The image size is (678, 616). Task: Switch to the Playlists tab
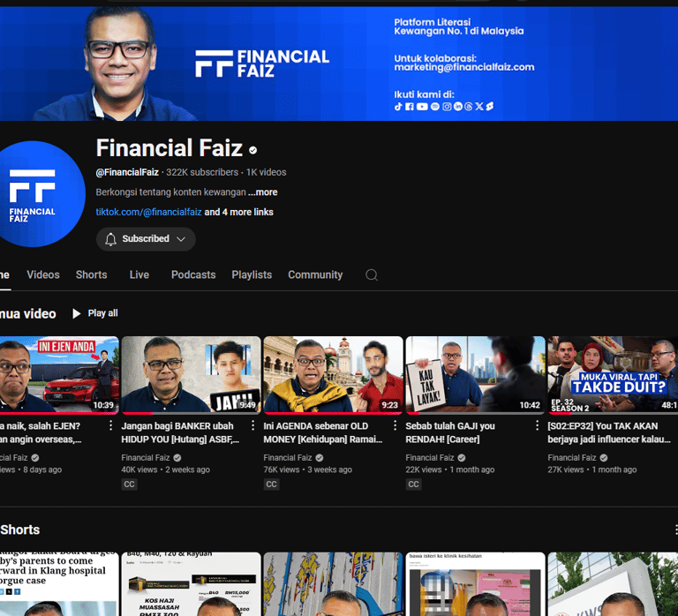252,275
